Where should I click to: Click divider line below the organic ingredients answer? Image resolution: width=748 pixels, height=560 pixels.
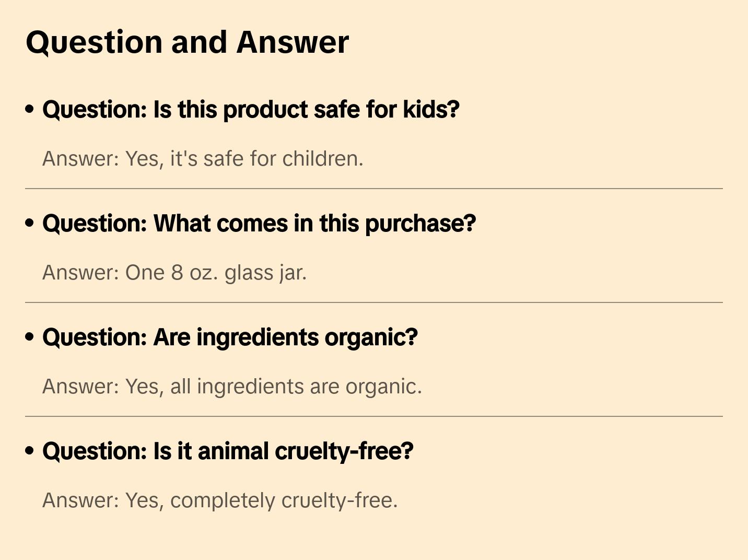click(374, 416)
